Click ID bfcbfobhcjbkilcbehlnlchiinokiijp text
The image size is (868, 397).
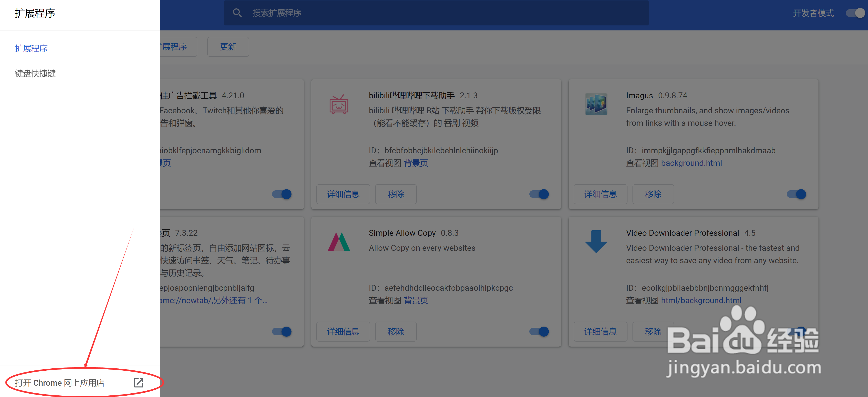[433, 151]
